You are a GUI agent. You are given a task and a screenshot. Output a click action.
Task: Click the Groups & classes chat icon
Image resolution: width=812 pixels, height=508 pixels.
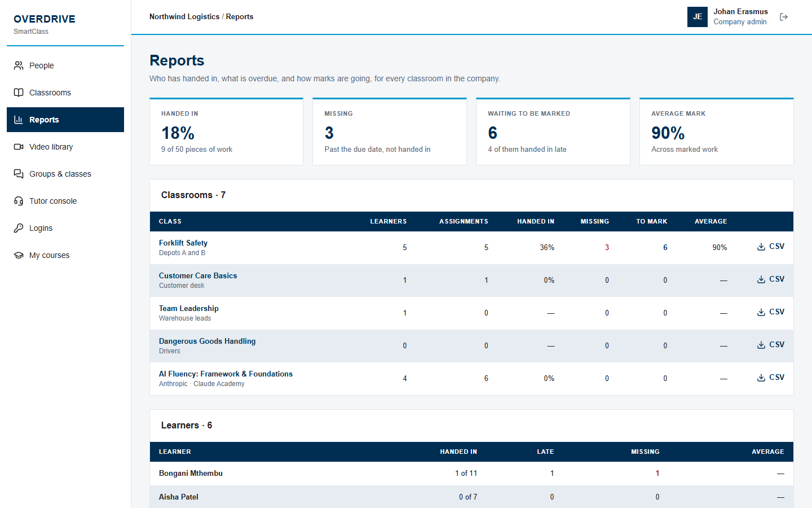19,174
